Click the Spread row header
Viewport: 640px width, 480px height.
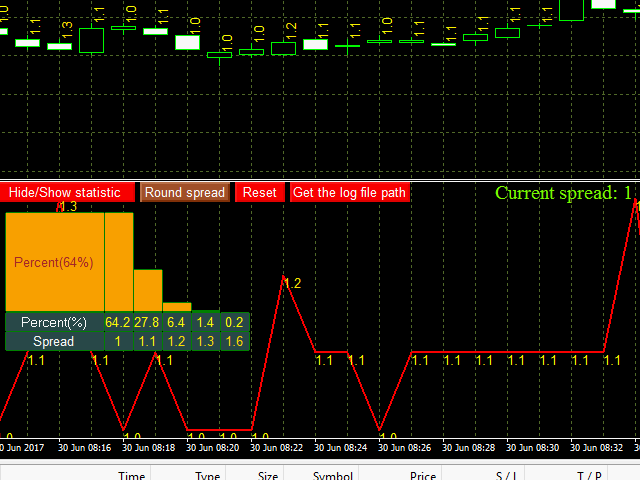tap(54, 341)
